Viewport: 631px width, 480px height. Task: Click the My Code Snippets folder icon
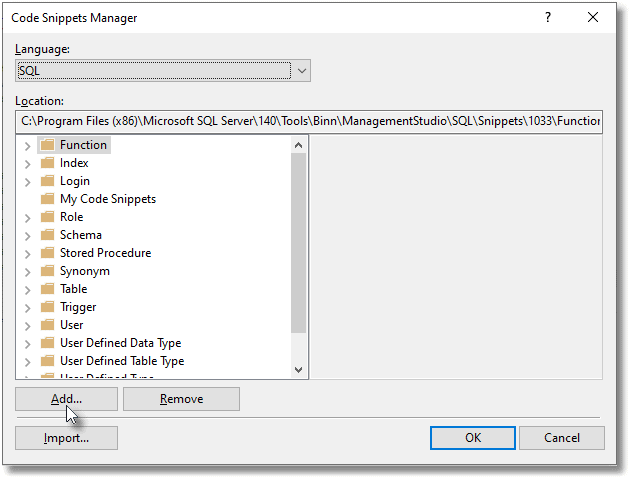click(47, 199)
